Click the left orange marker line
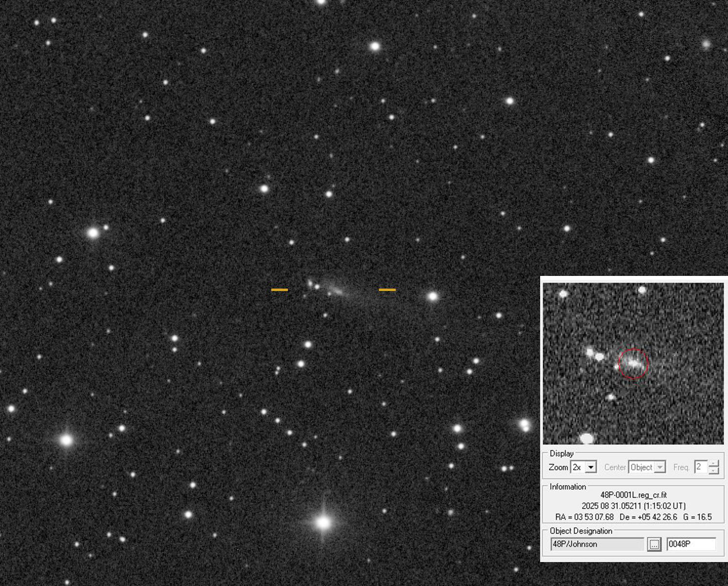This screenshot has height=586, width=728. coord(280,290)
